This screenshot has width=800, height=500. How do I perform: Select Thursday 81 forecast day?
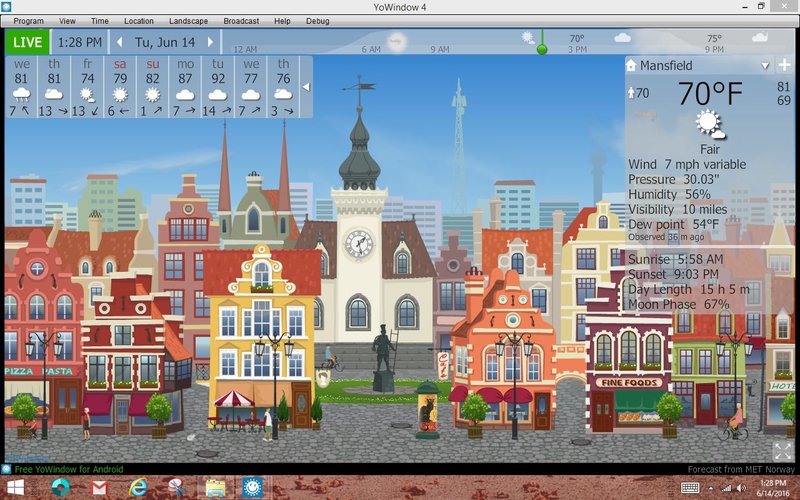click(x=54, y=87)
